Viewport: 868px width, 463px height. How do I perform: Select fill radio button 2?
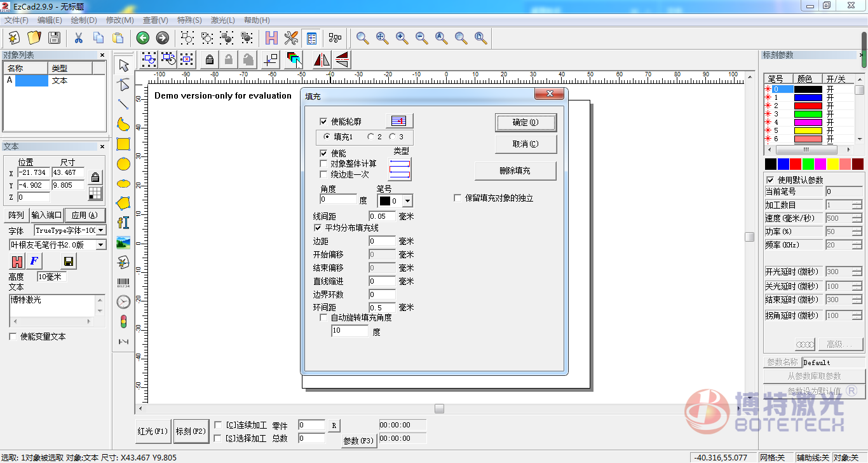pos(370,137)
